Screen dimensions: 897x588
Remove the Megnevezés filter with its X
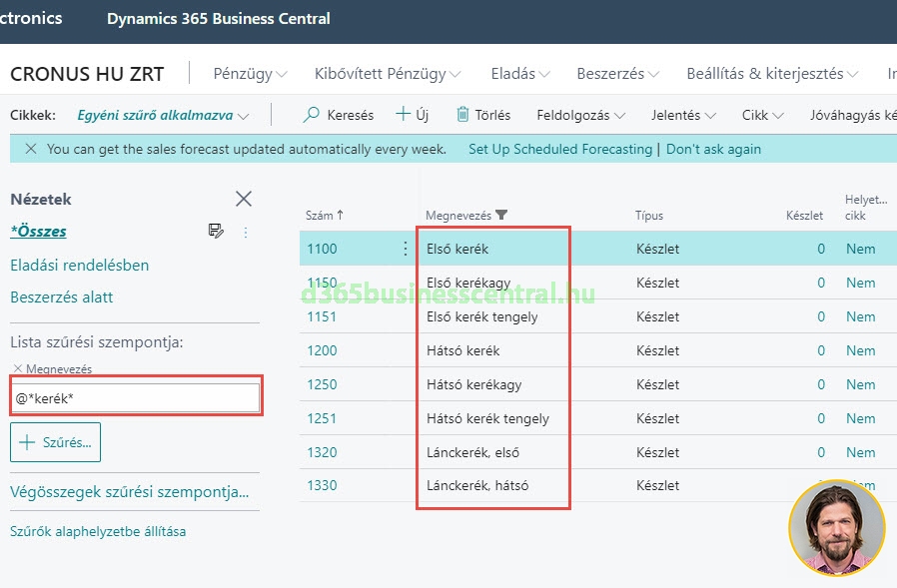17,368
